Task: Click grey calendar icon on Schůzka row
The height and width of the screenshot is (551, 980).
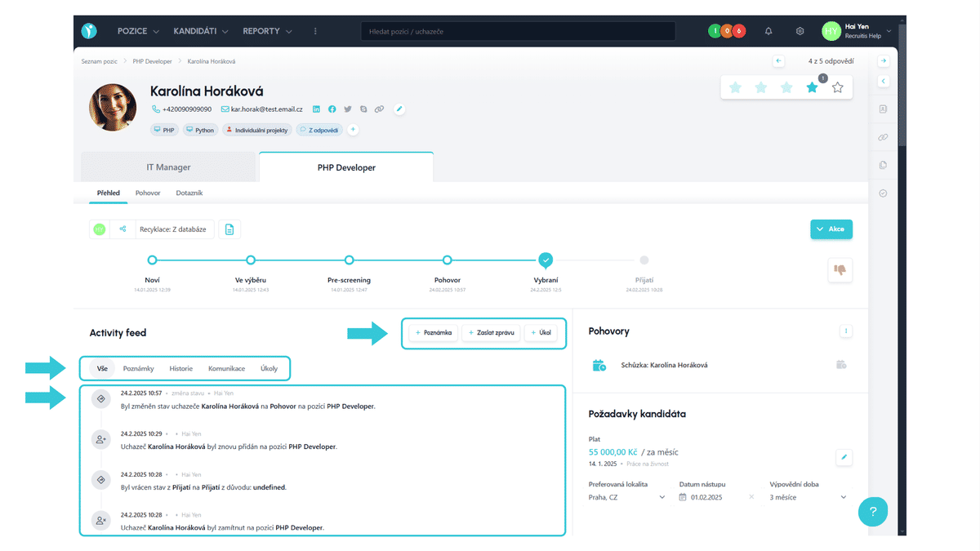Action: point(840,365)
